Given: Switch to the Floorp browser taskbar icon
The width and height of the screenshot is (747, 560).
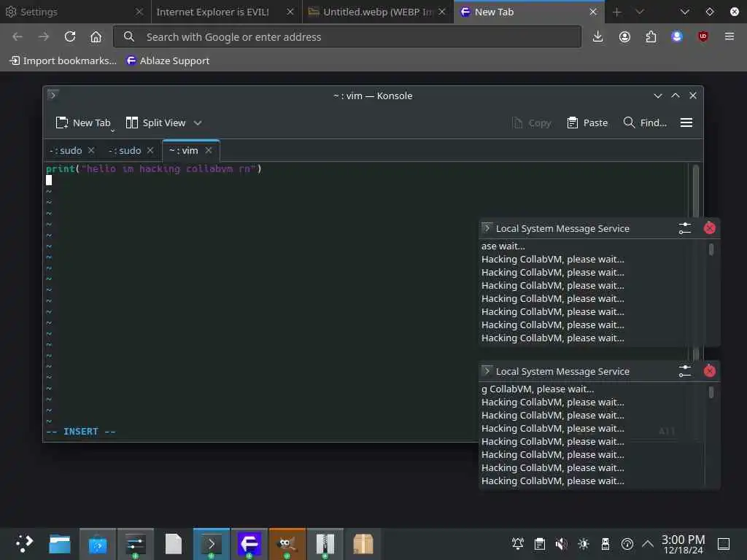Looking at the screenshot, I should 249,544.
